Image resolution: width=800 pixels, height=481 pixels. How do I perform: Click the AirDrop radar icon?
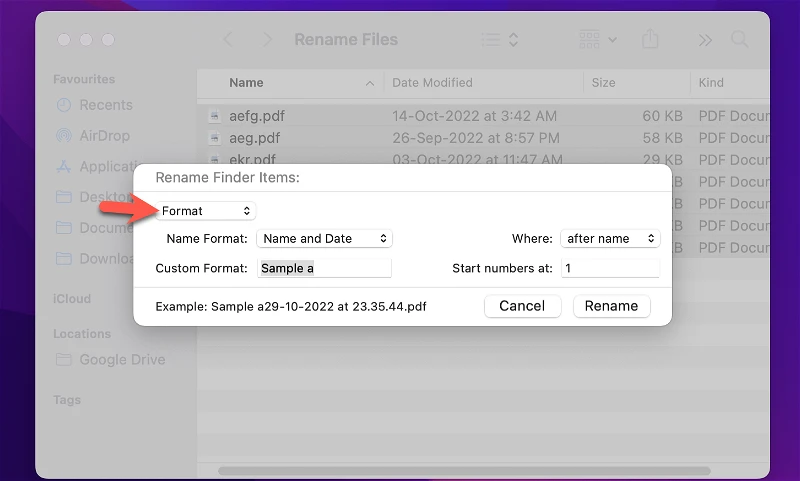(x=64, y=136)
